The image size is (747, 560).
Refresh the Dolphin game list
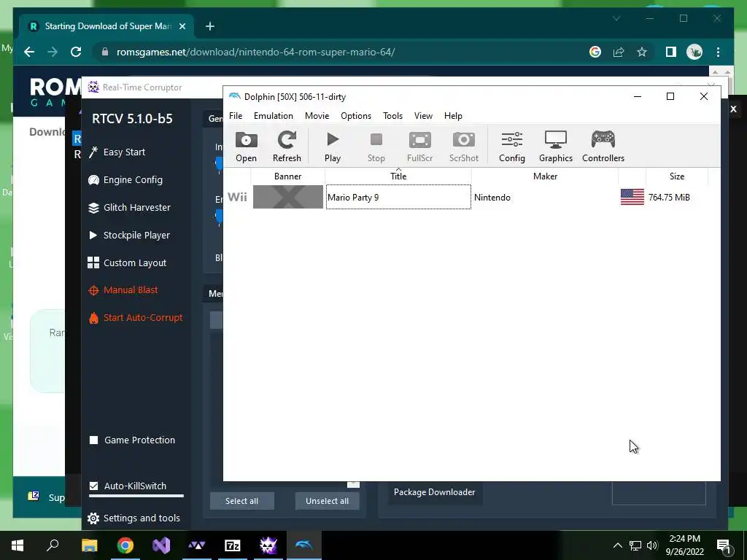[x=287, y=147]
